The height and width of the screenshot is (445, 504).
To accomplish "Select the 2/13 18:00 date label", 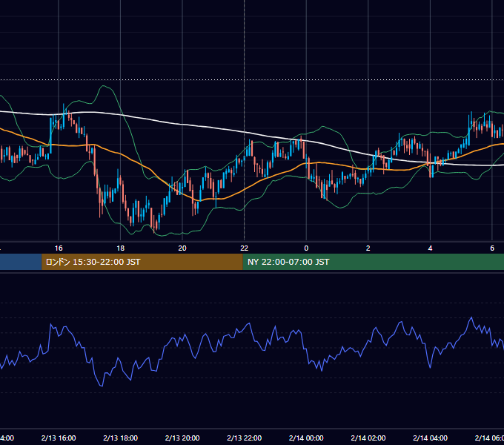I will point(121,438).
